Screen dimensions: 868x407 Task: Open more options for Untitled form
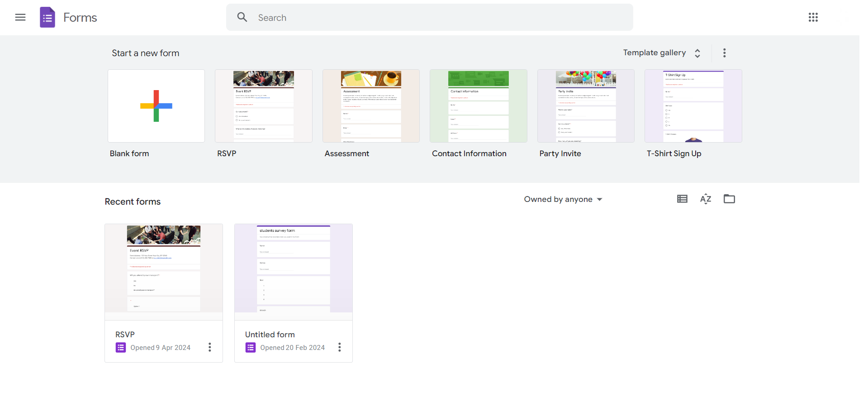340,347
